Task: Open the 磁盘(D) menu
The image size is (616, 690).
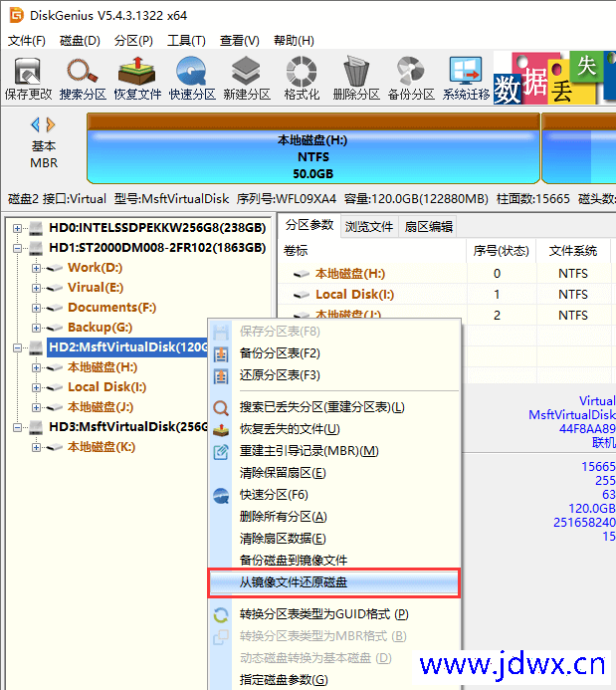Action: 80,41
